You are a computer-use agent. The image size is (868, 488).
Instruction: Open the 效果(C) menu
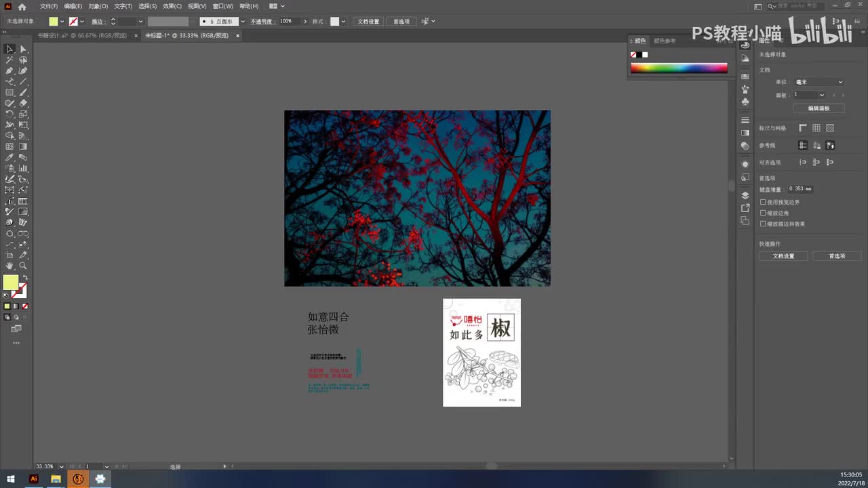pos(172,6)
